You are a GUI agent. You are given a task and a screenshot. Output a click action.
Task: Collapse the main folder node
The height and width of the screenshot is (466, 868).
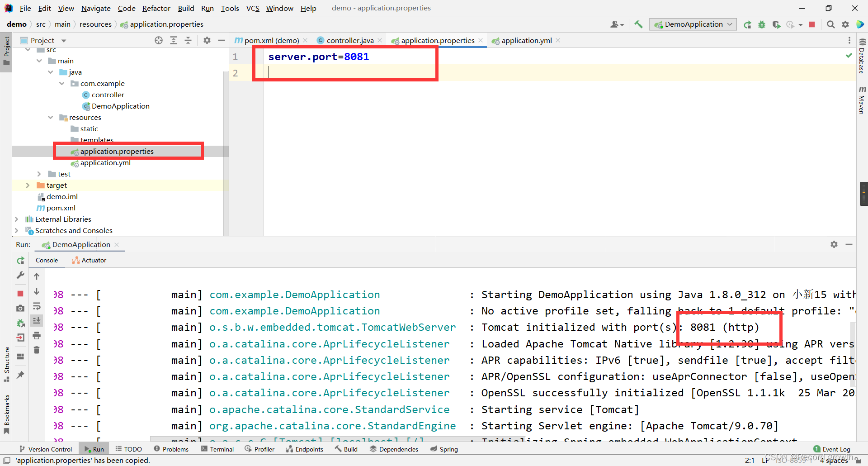click(39, 61)
